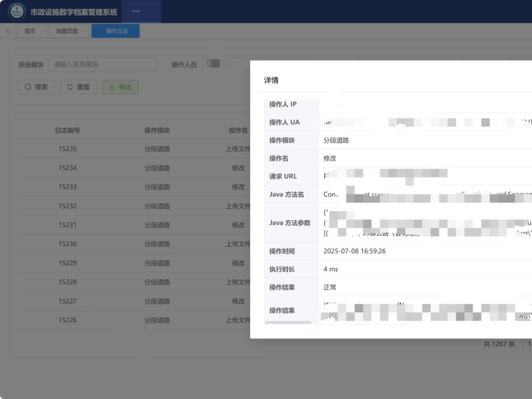The width and height of the screenshot is (532, 399).
Task: Open the 操作人员 selector field
Action: pyautogui.click(x=227, y=65)
